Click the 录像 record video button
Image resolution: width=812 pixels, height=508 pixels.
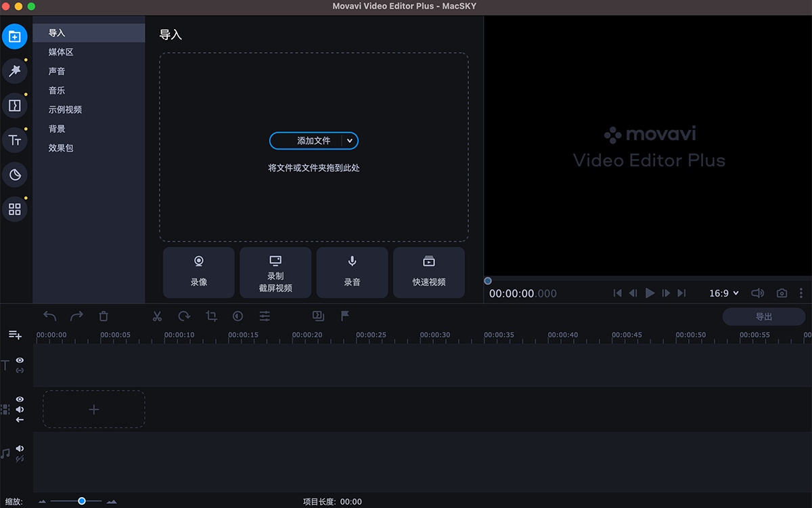pos(199,272)
